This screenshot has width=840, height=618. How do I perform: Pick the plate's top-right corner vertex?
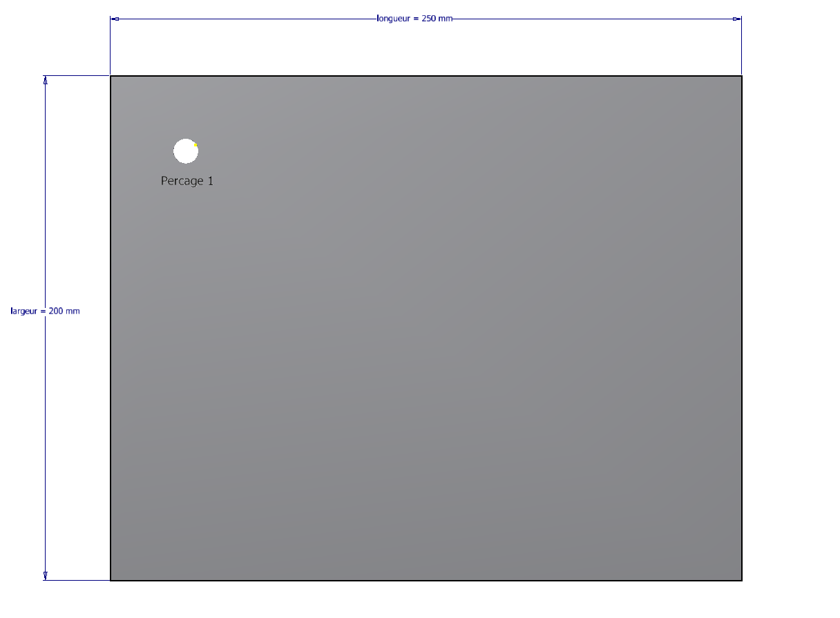coord(742,76)
